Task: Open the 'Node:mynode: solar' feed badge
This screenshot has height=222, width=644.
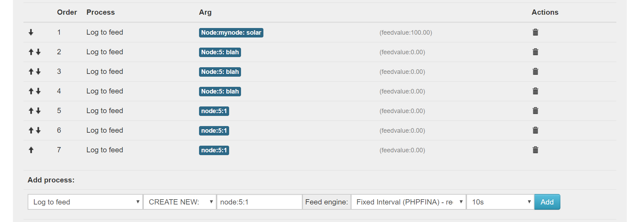Action: tap(231, 33)
